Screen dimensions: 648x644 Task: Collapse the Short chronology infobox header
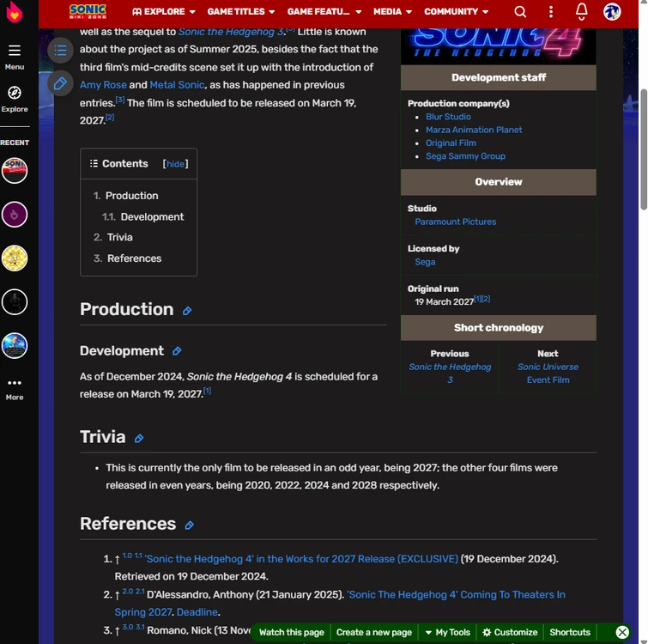(499, 328)
